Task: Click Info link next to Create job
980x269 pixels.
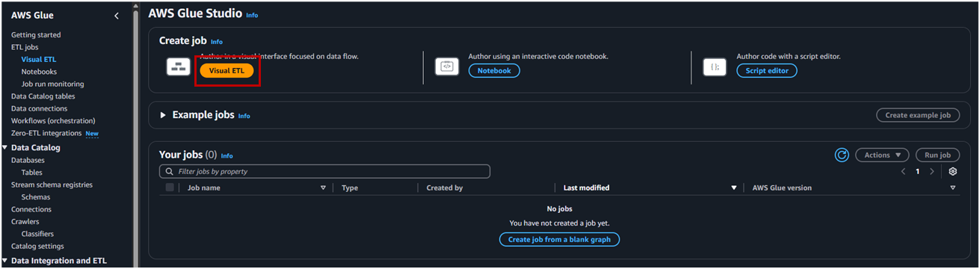Action: [217, 42]
